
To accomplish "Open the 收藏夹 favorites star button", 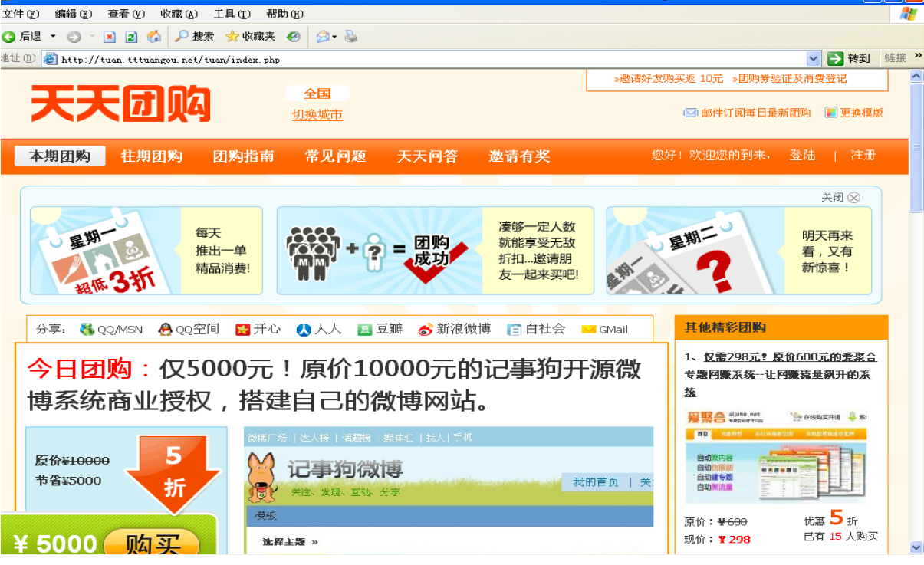I will tap(250, 36).
